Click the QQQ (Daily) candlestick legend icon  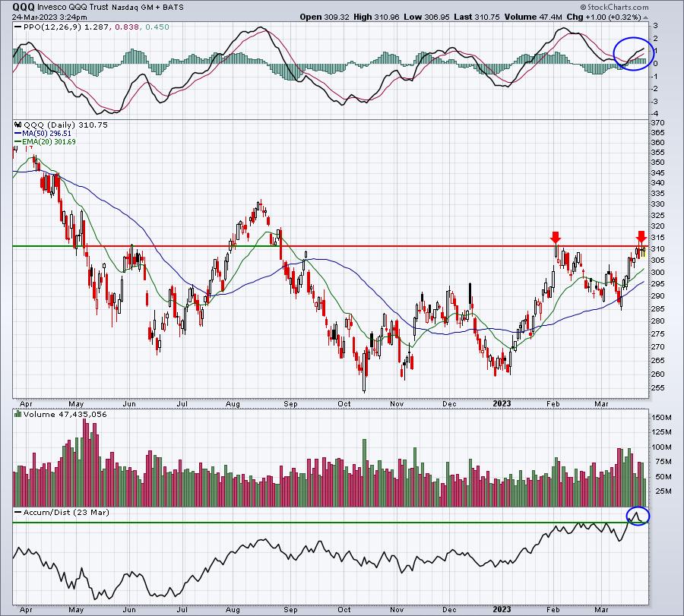pyautogui.click(x=18, y=125)
